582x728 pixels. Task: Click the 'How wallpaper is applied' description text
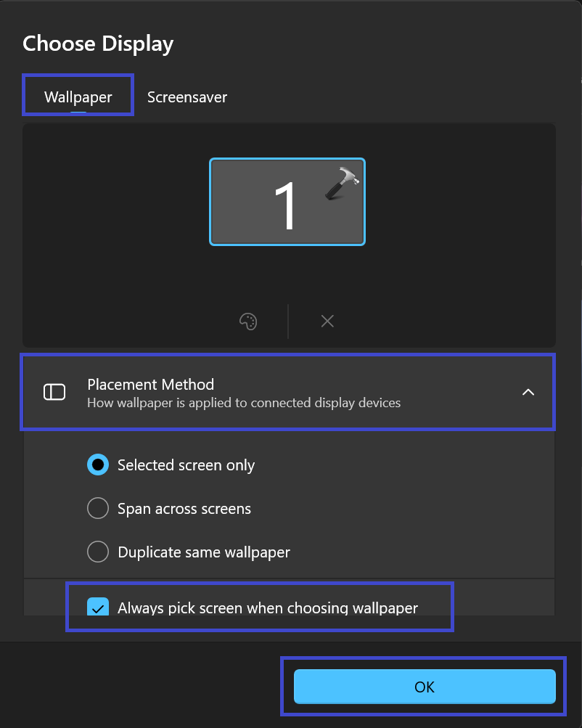[x=244, y=402]
